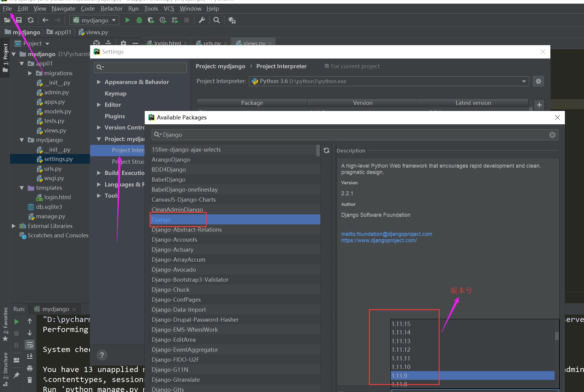Open manage.py in project tree
The width and height of the screenshot is (584, 392).
[x=50, y=216]
